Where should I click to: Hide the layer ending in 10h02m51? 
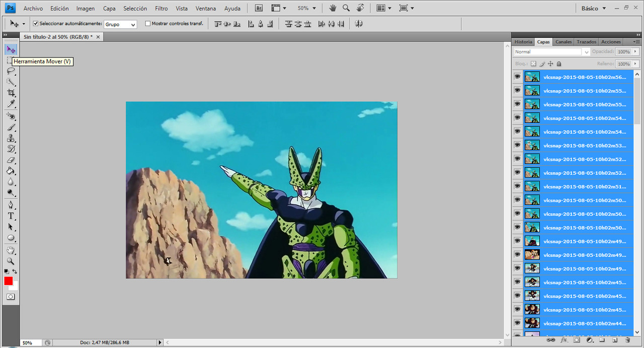(517, 186)
